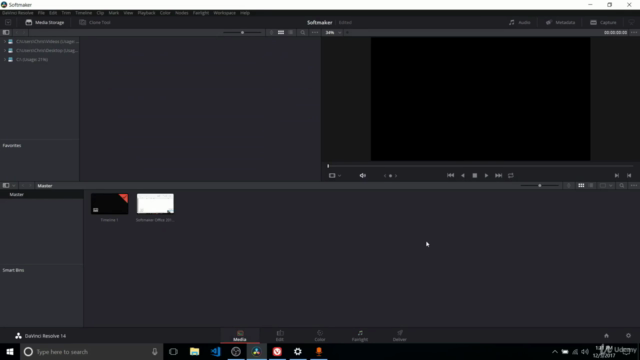This screenshot has height=360, width=640.
Task: Click the viewer scrubber bar playhead
Action: pos(328,166)
